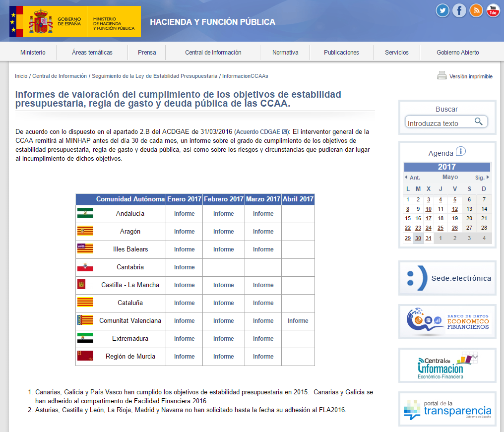Open the Sede electrónica banner
The image size is (504, 432).
tap(447, 278)
